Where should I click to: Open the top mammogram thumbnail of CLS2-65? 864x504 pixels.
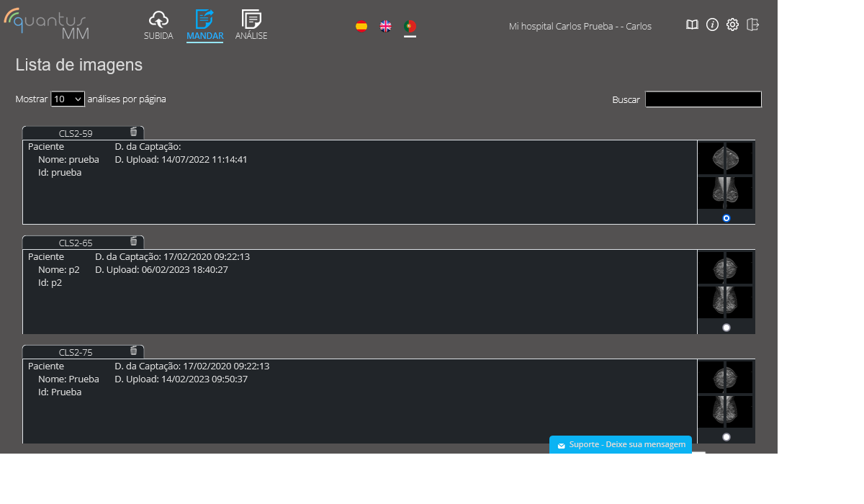pos(725,268)
